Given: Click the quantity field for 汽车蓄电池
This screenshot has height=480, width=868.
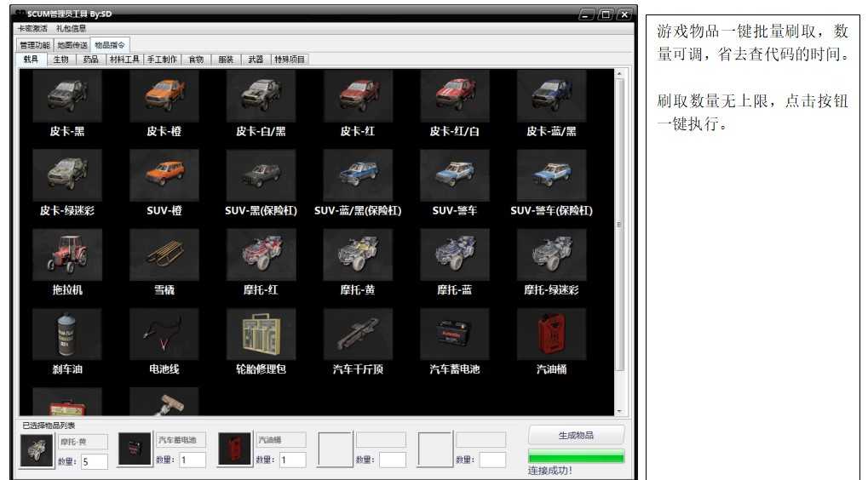Looking at the screenshot, I should (193, 460).
